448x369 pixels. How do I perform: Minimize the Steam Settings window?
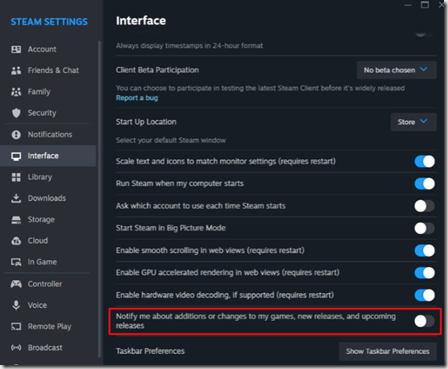408,5
